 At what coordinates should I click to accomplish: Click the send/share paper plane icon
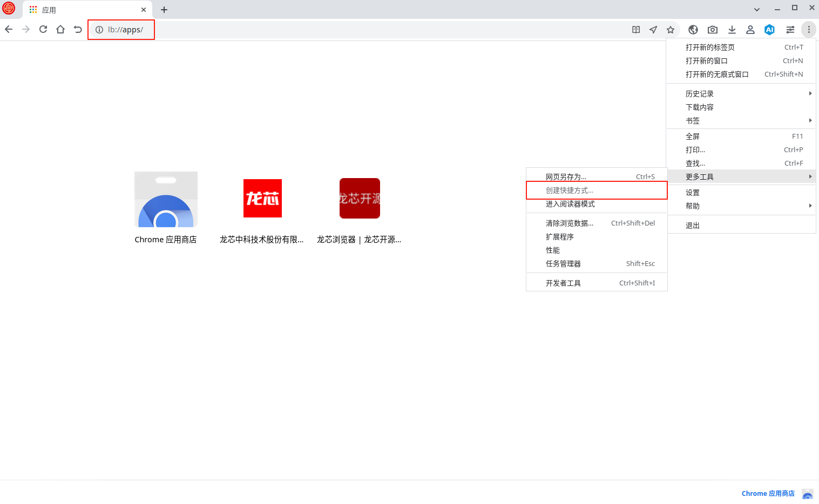pyautogui.click(x=653, y=30)
